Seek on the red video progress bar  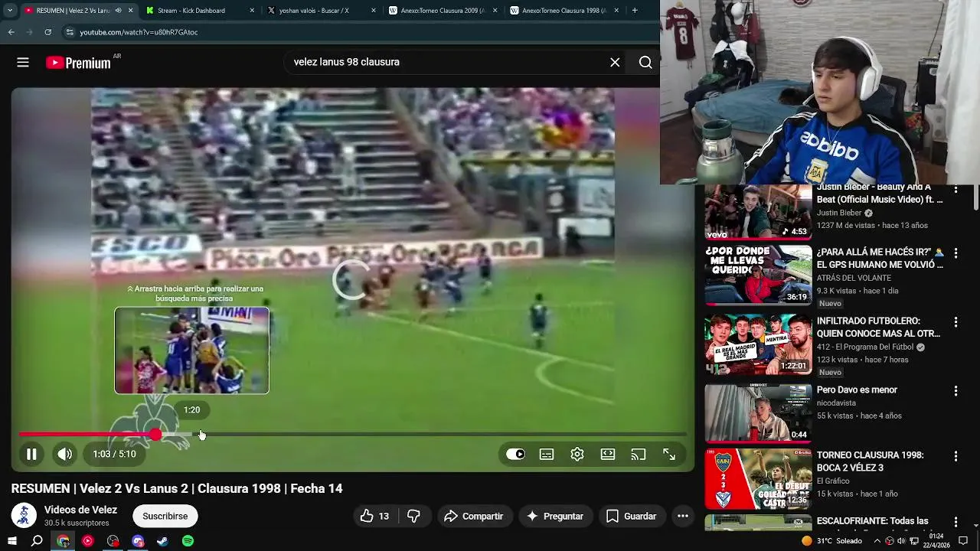[x=87, y=434]
